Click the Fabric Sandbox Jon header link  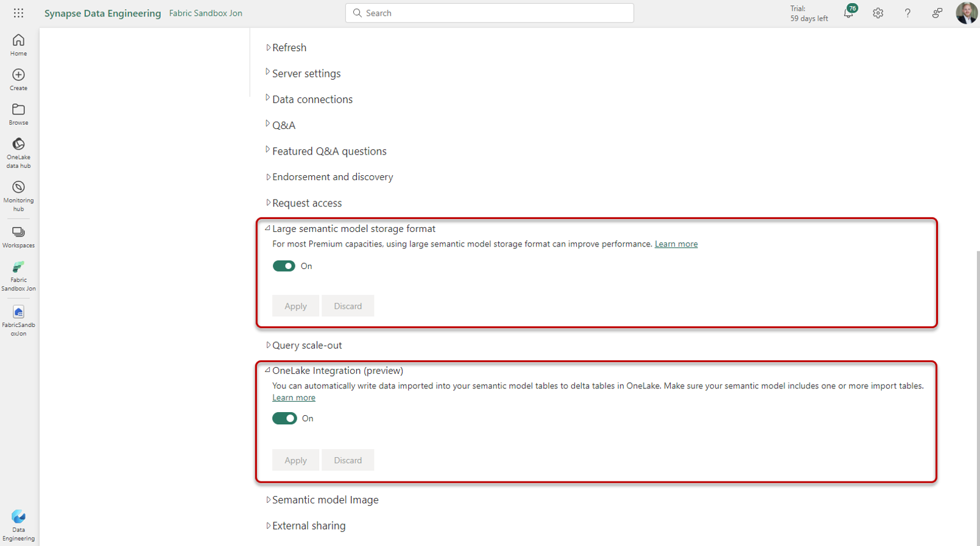coord(206,13)
